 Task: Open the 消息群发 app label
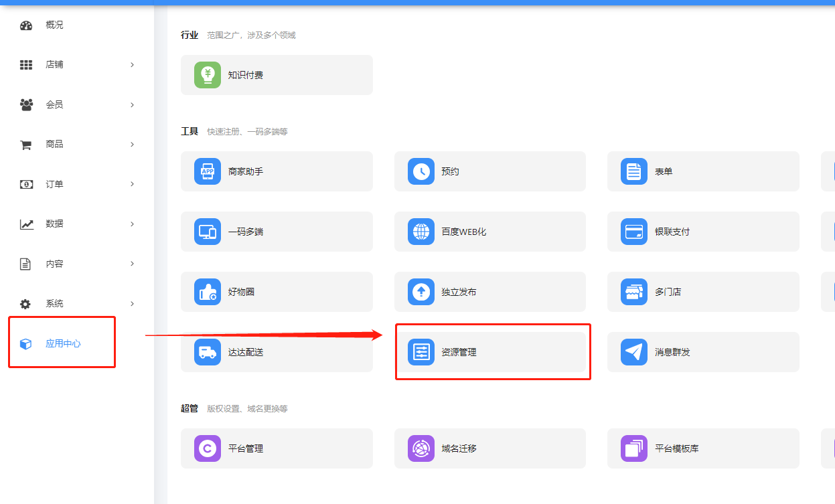(x=672, y=352)
